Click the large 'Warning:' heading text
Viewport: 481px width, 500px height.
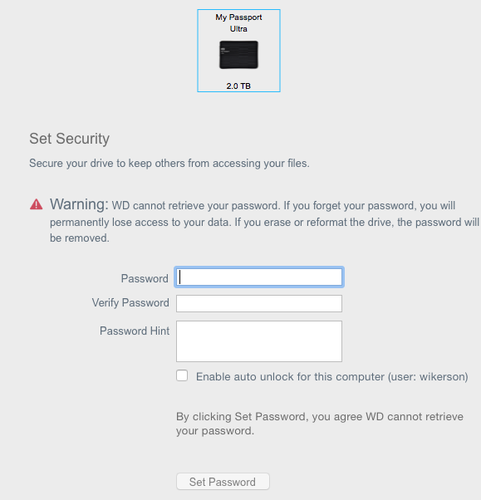(79, 204)
